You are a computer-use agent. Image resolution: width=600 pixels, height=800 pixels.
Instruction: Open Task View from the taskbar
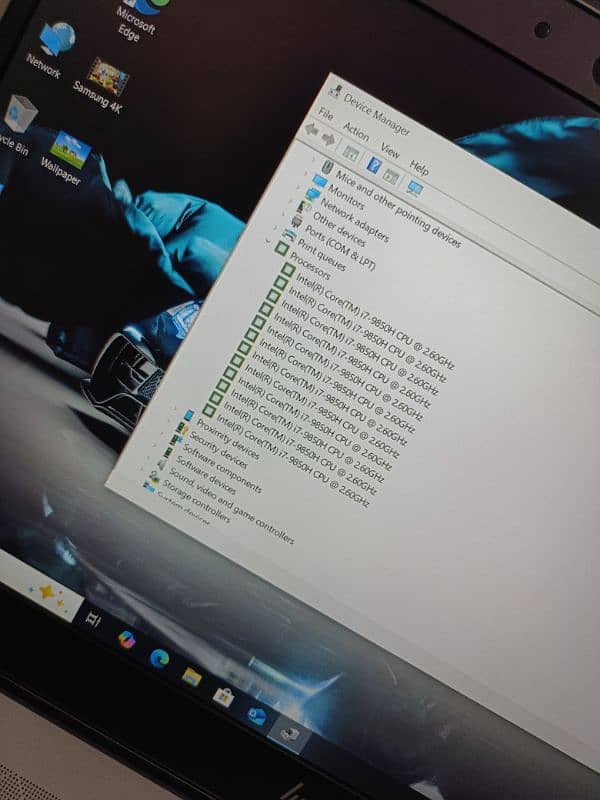tap(93, 620)
